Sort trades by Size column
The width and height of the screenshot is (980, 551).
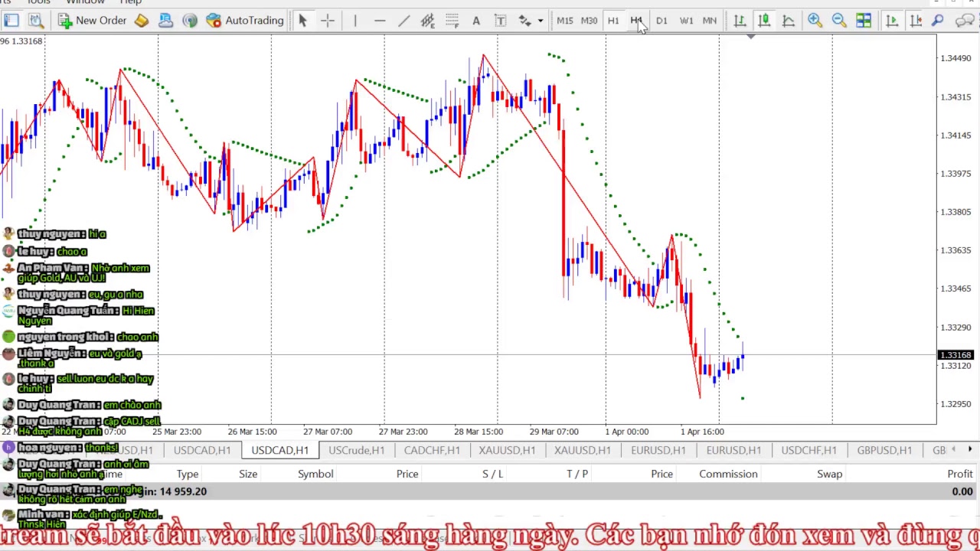click(x=248, y=474)
